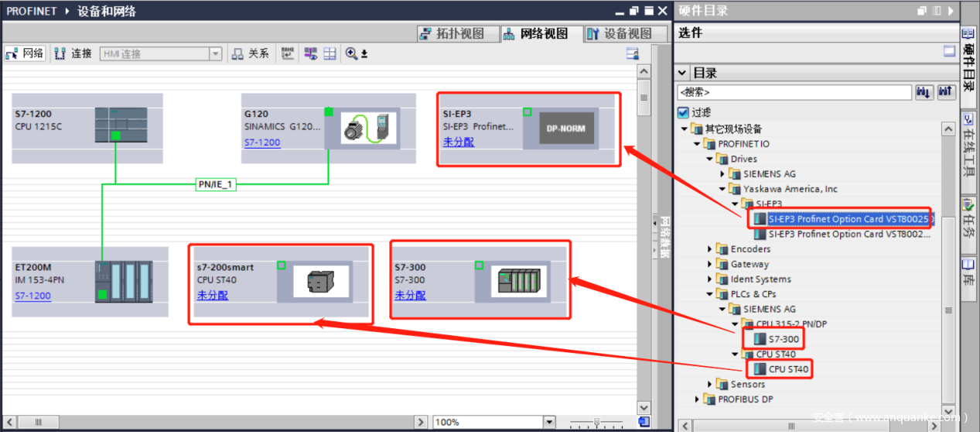
Task: Click the options profile icon under 选件
Action: tap(949, 51)
